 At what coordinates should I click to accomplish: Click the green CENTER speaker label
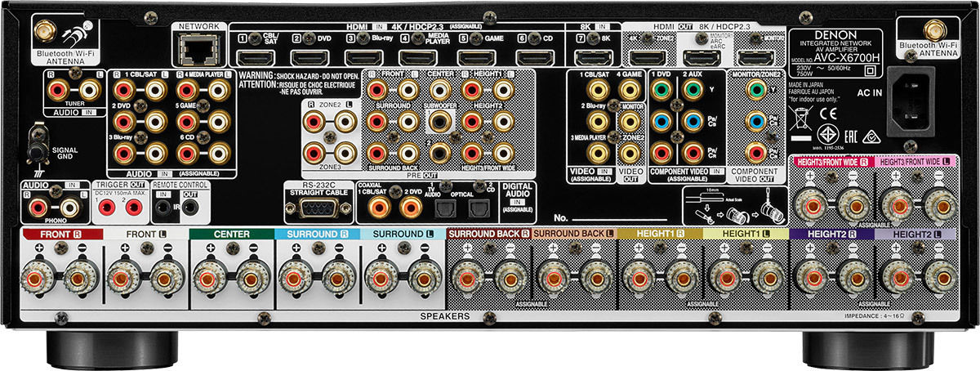click(x=231, y=234)
